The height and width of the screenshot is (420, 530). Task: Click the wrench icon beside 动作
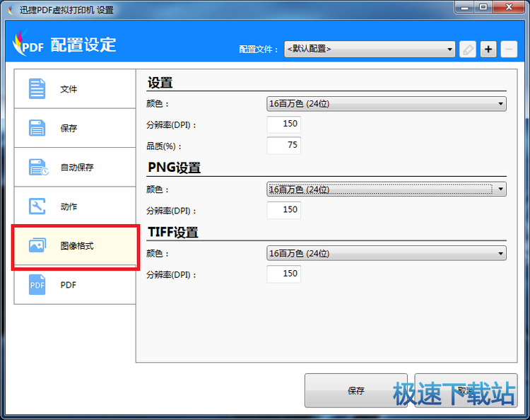(x=37, y=206)
